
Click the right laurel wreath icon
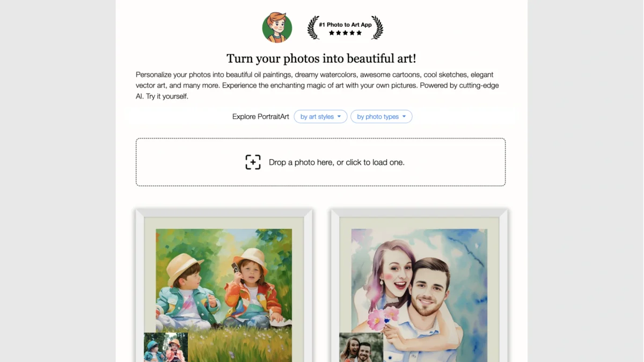[377, 28]
